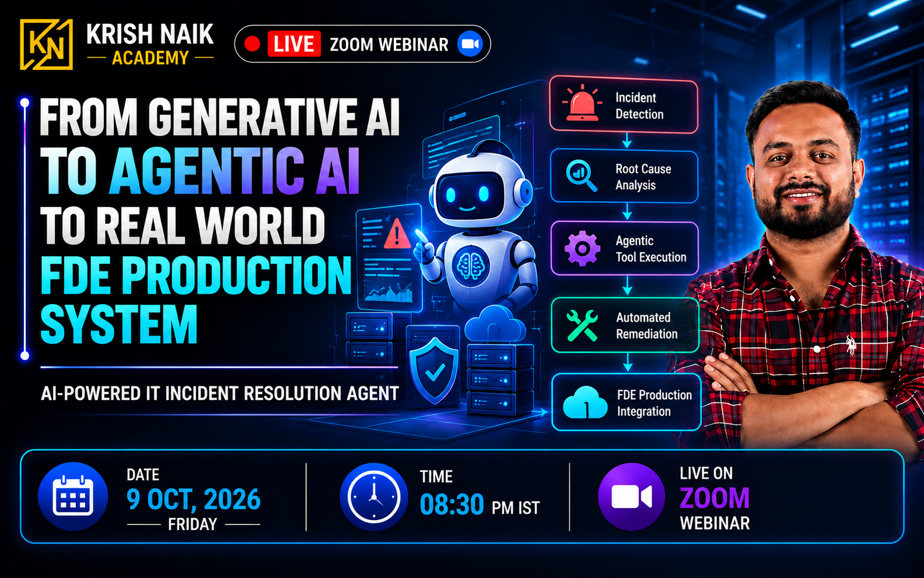Click the green wrench and screwdriver icon
The height and width of the screenshot is (578, 924).
point(582,325)
